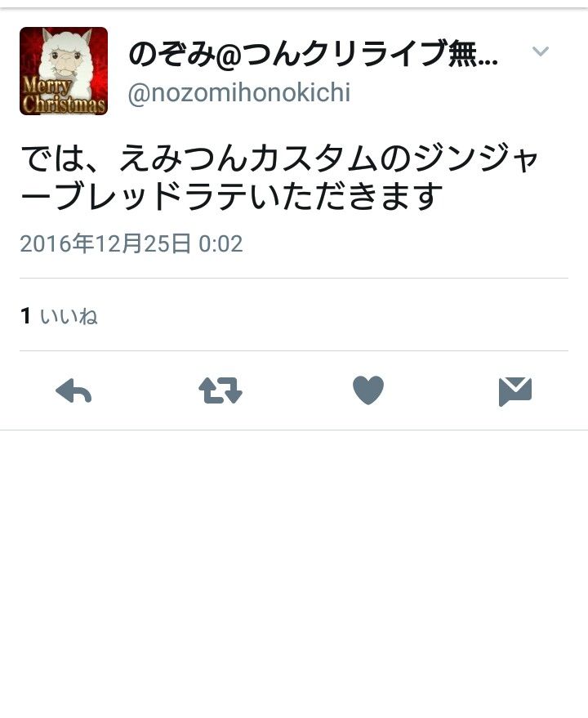Click the like count number 1

click(25, 316)
